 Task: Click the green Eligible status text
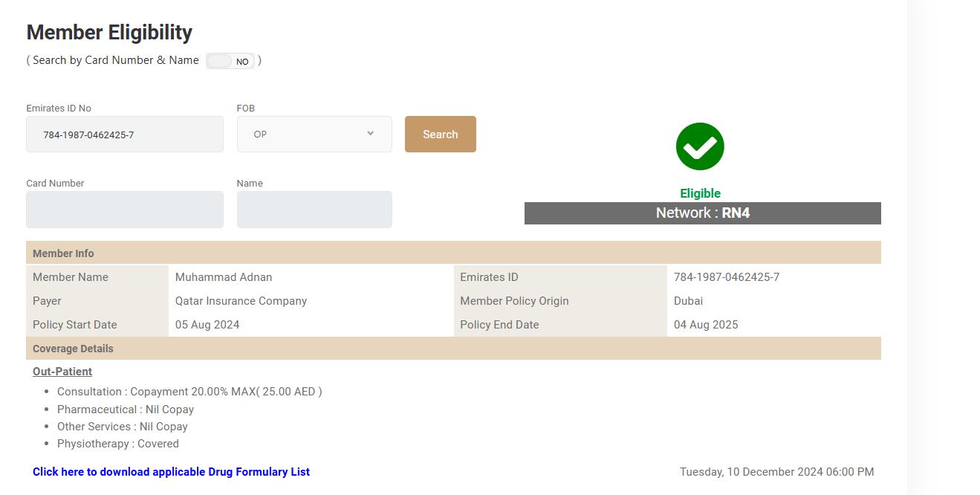click(x=700, y=193)
